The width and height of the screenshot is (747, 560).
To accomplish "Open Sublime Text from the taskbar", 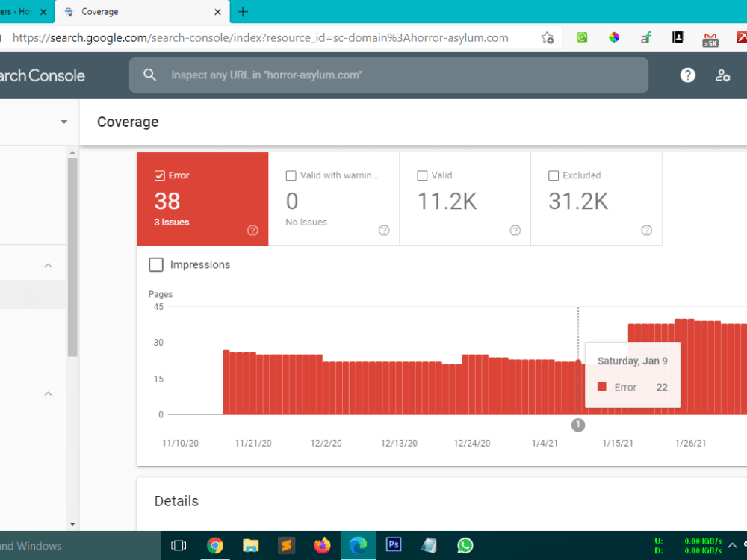I will tap(286, 545).
